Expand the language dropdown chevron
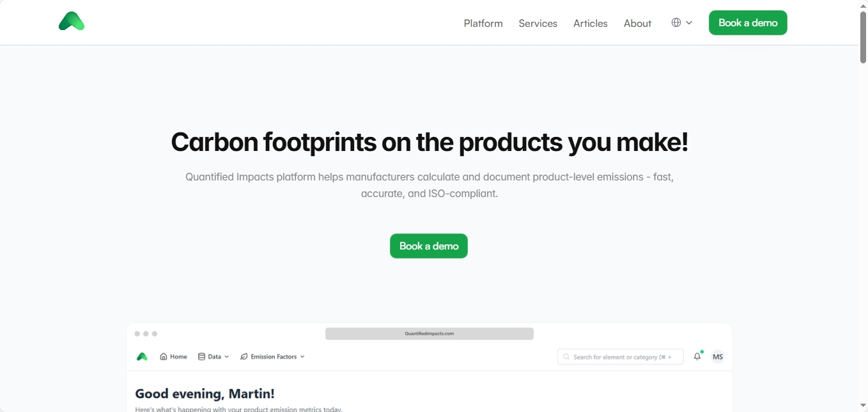 pos(689,22)
